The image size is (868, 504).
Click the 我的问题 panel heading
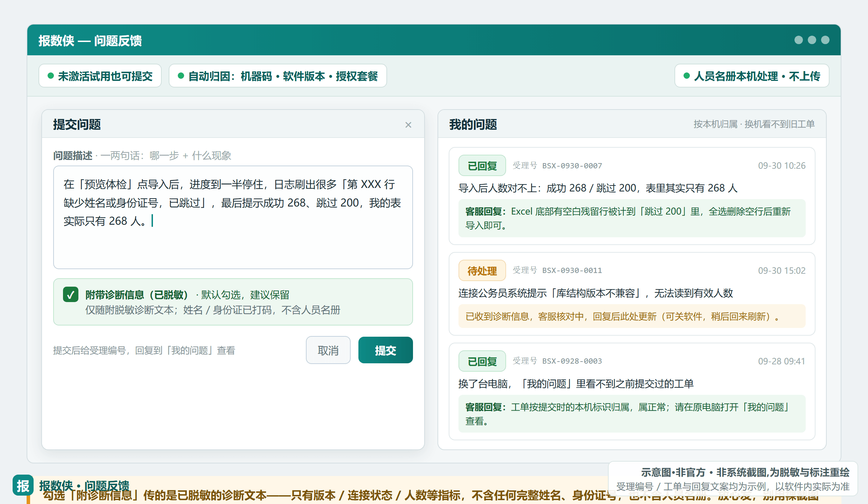point(473,125)
